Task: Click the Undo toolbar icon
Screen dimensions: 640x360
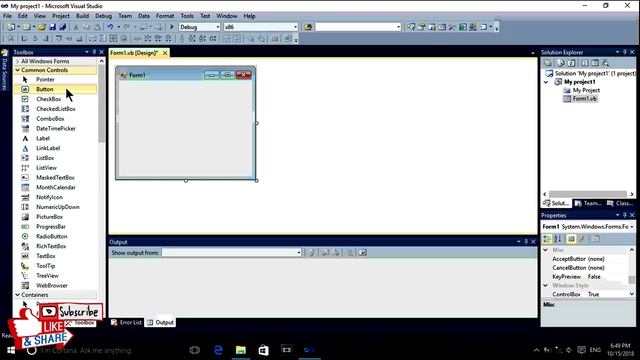Action: [110, 27]
